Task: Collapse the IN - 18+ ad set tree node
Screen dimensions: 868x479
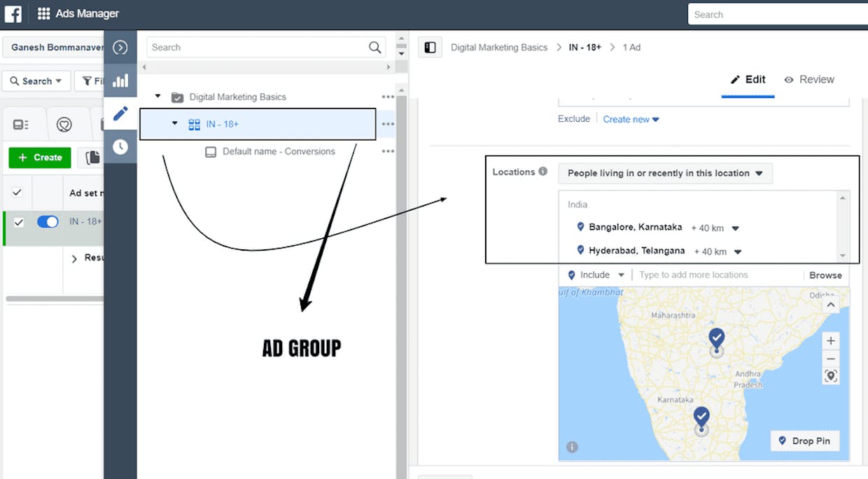Action: point(175,123)
